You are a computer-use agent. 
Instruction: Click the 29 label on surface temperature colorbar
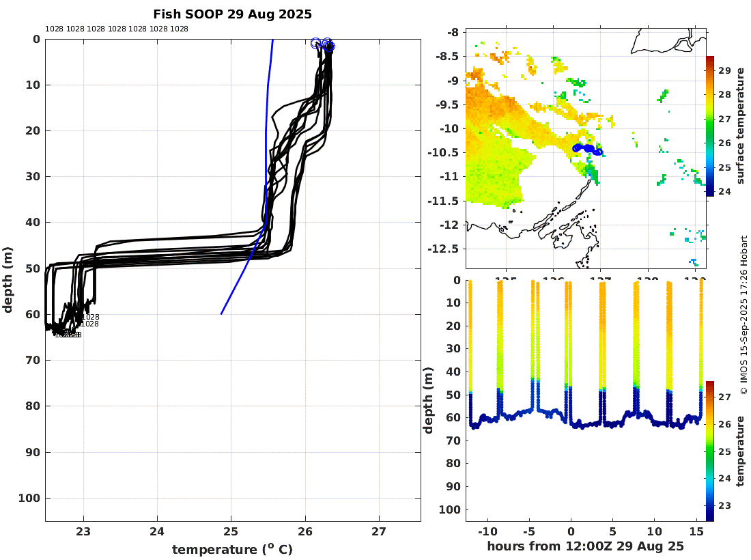(x=724, y=70)
